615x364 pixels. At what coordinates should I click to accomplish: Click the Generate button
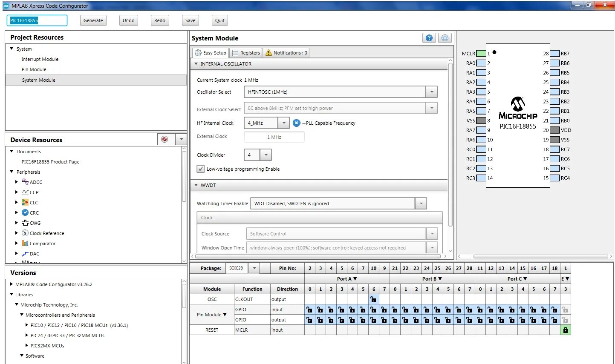[x=93, y=20]
